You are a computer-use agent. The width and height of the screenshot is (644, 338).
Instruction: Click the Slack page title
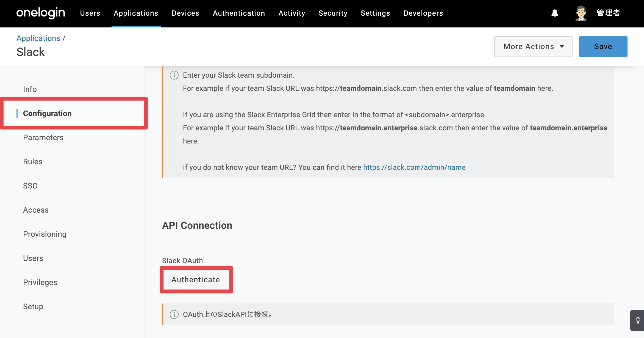[x=30, y=52]
